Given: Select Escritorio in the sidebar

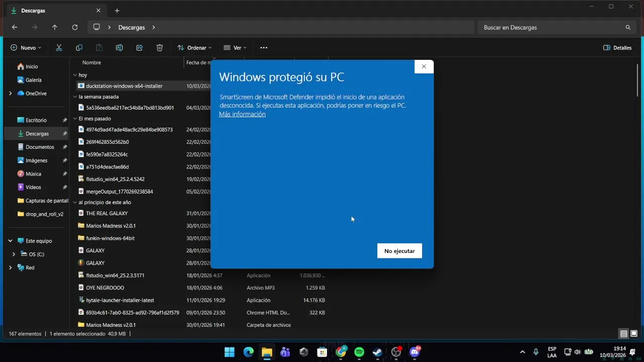Looking at the screenshot, I should (x=36, y=120).
